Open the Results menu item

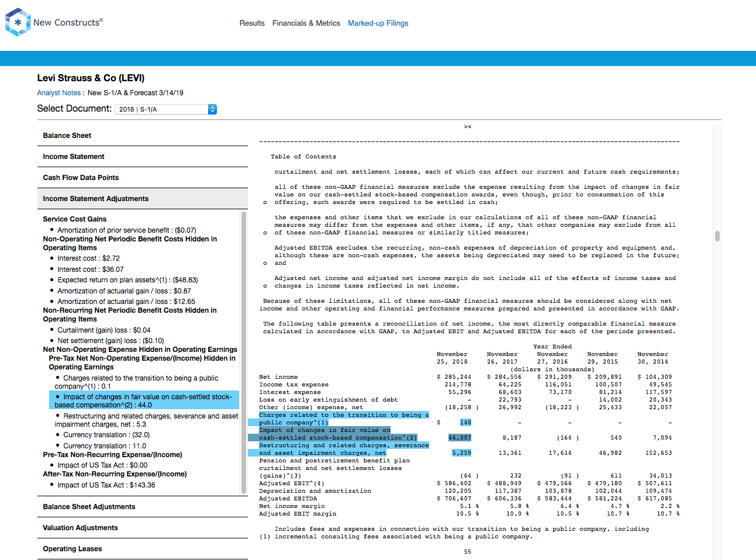(252, 23)
